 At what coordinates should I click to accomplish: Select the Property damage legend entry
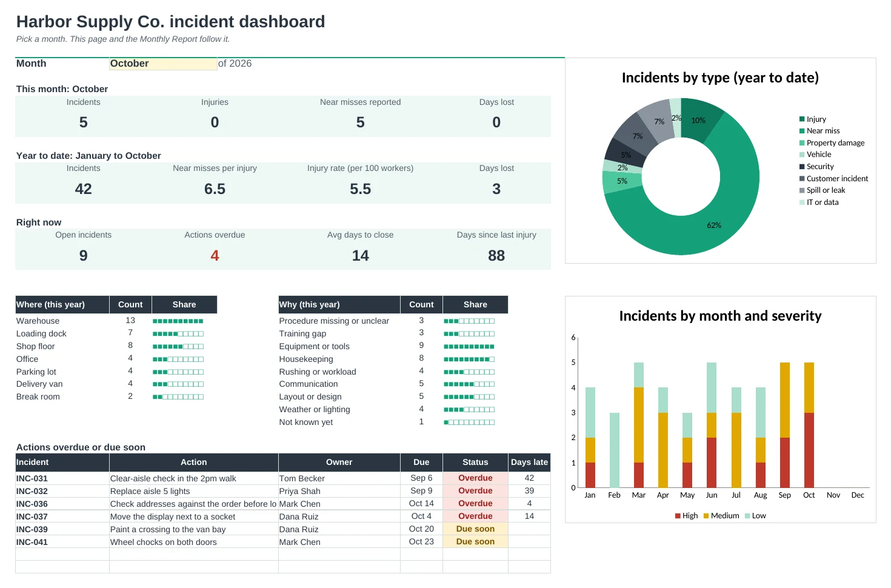(832, 143)
